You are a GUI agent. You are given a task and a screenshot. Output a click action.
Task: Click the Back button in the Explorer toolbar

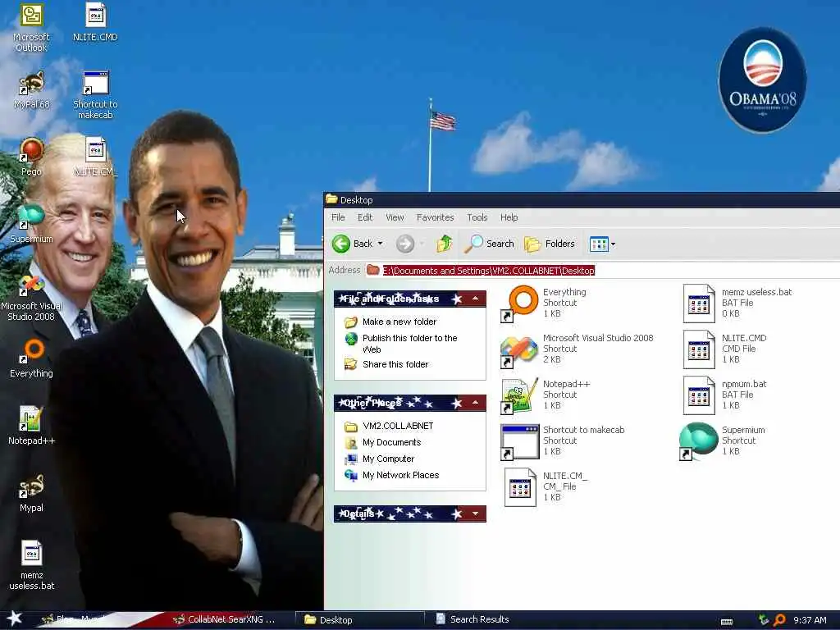point(352,244)
